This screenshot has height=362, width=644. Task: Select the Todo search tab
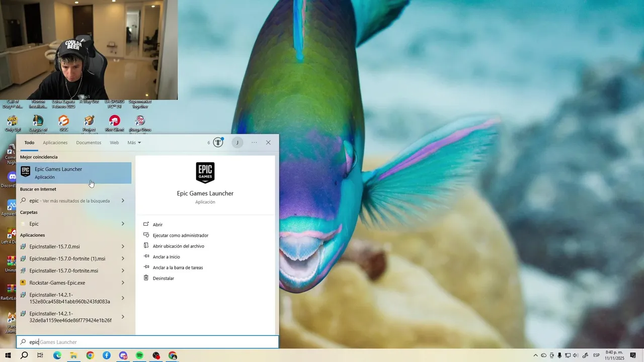pyautogui.click(x=29, y=142)
